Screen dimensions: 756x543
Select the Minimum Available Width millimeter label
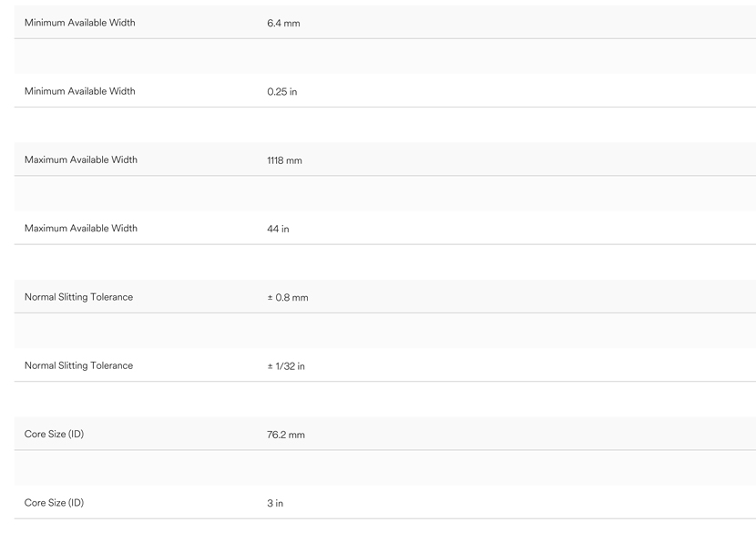[x=79, y=23]
